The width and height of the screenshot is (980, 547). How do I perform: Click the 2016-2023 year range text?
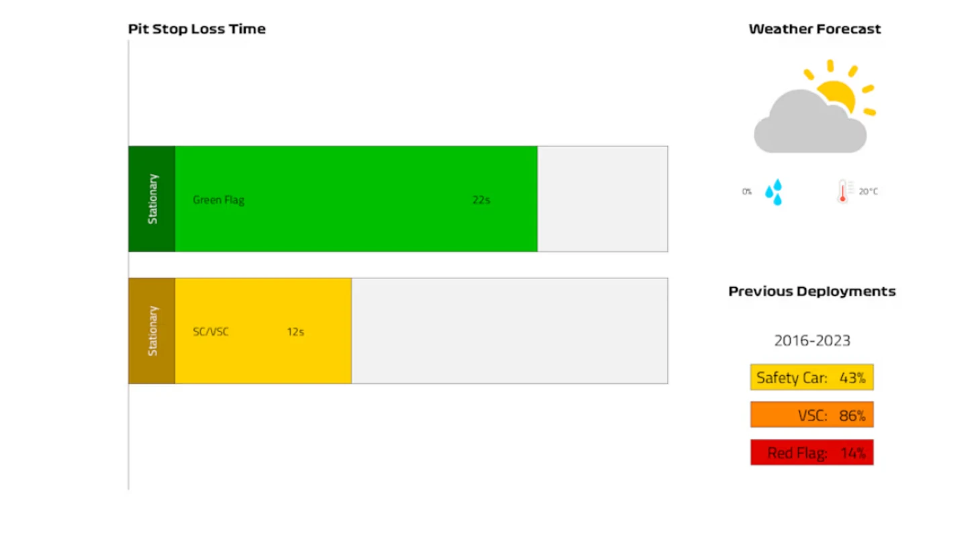click(x=812, y=340)
